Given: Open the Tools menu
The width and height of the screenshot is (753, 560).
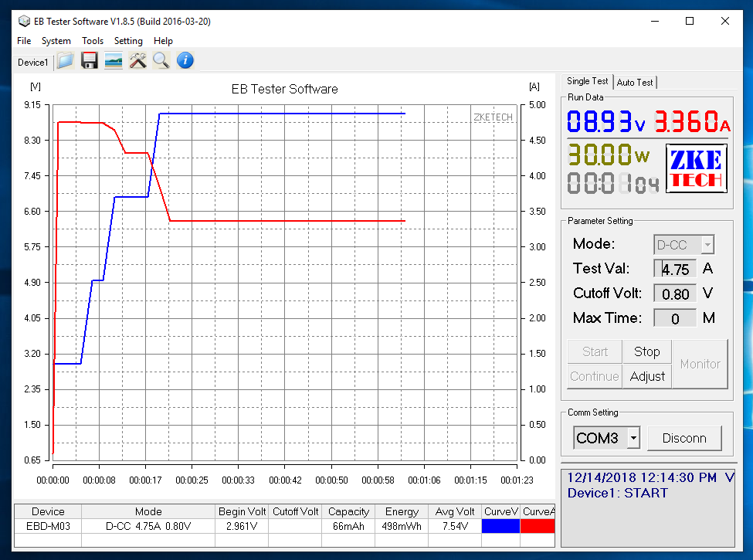Looking at the screenshot, I should pos(93,41).
